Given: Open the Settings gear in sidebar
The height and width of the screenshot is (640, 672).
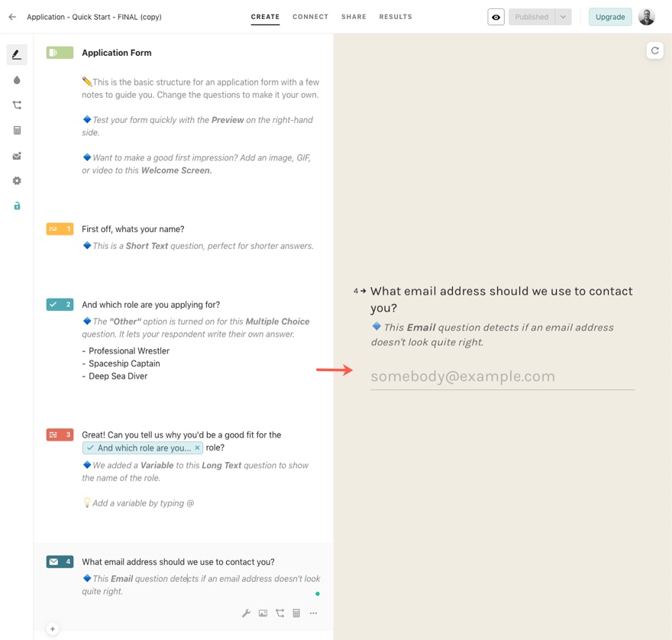Looking at the screenshot, I should pyautogui.click(x=17, y=181).
